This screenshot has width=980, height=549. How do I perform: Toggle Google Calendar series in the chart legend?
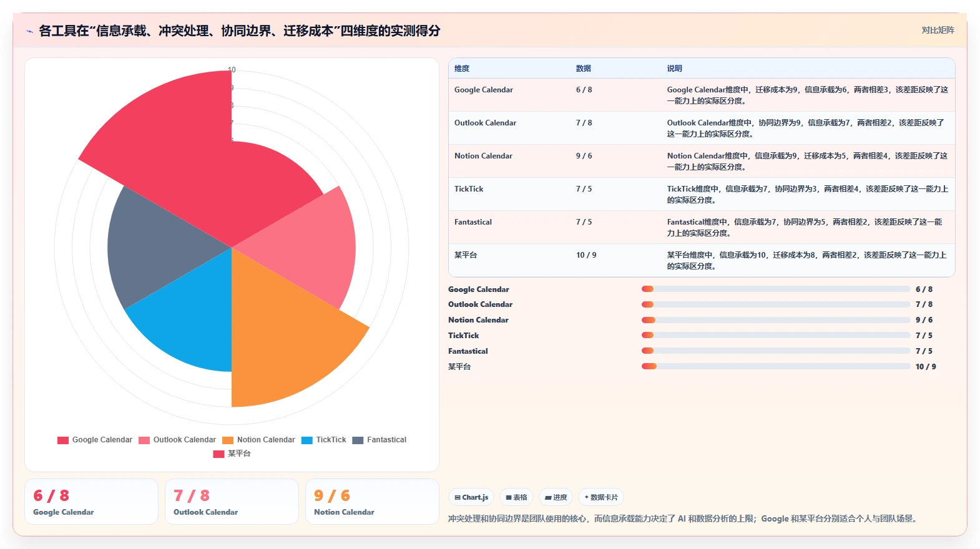point(95,440)
